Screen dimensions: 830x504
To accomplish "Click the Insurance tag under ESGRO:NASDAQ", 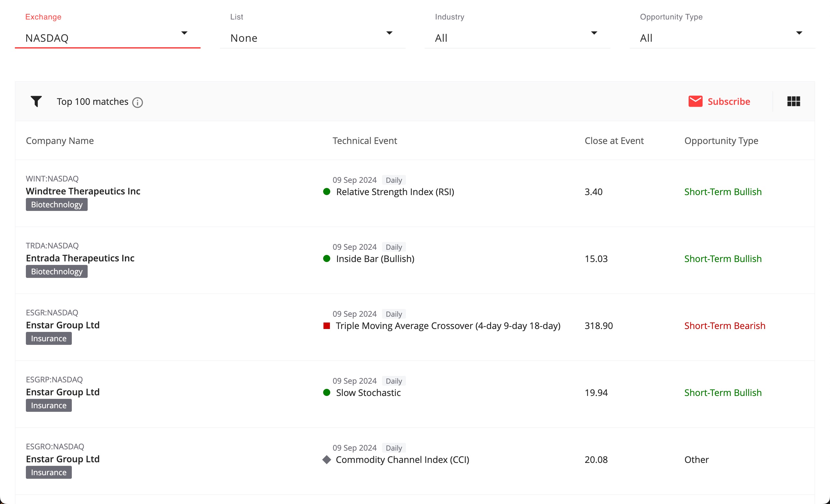I will point(49,473).
